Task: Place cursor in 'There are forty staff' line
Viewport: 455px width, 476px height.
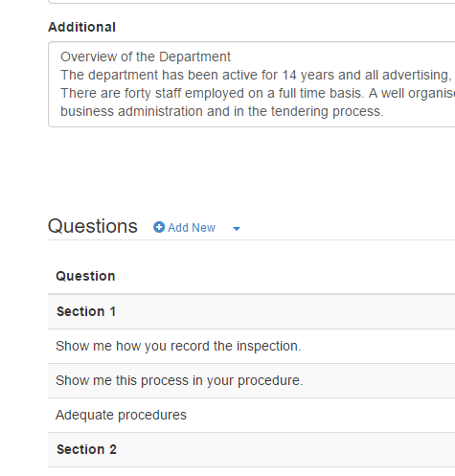Action: tap(258, 93)
